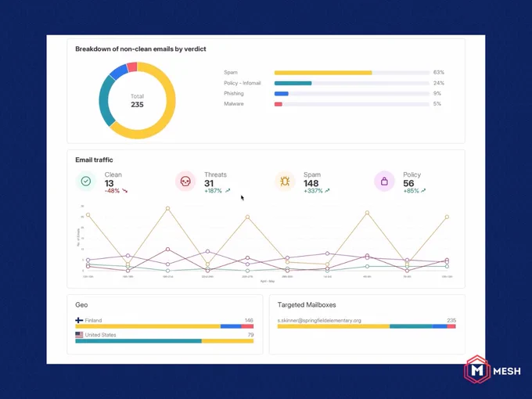Click the upward trend arrow beside +187%
532x399 pixels.
228,191
